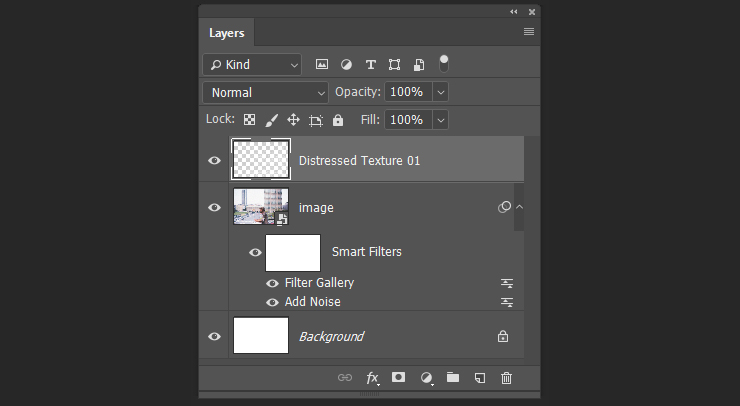Filter for shape layers
Screen dimensions: 740x406
(395, 65)
